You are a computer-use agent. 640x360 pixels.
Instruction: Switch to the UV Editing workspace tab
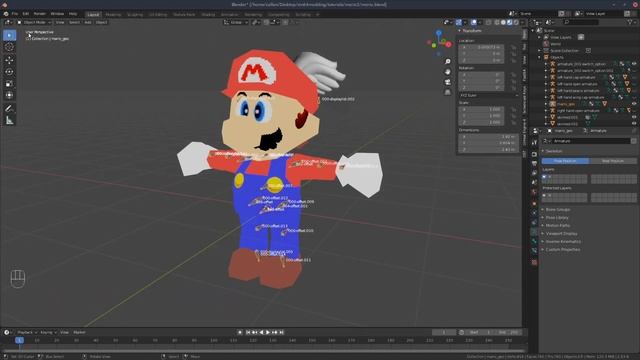tap(158, 14)
